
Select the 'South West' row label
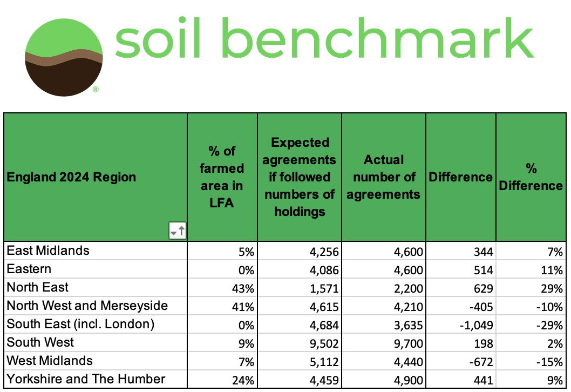click(96, 342)
